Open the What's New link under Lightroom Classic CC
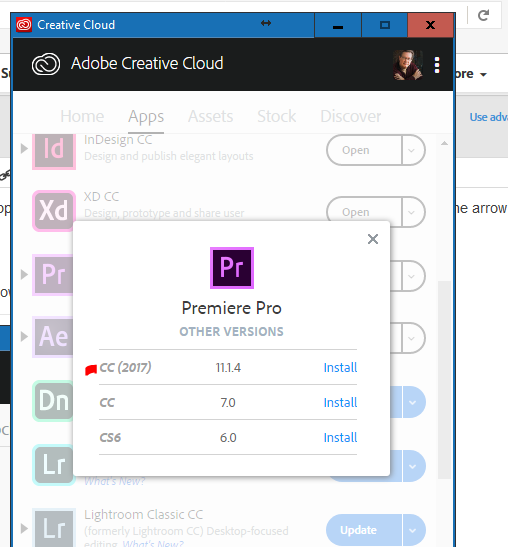The image size is (508, 547). coord(153,543)
